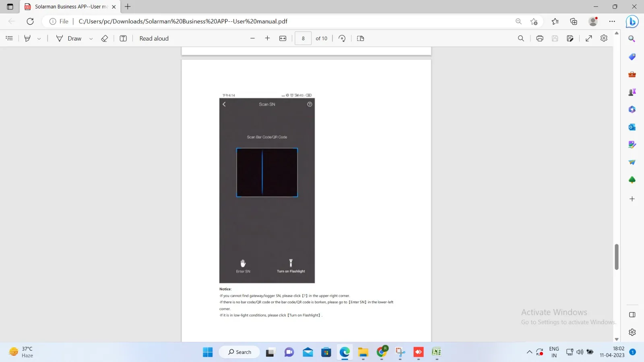Open Collections
This screenshot has width=644, height=362.
[x=574, y=21]
